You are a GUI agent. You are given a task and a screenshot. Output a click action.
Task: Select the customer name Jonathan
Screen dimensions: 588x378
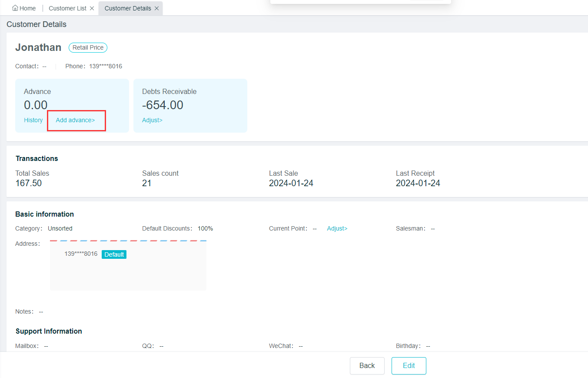click(38, 47)
